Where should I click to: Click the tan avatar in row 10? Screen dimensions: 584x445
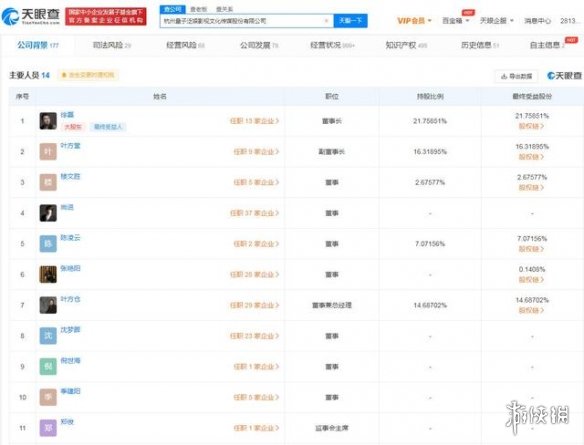pos(48,397)
